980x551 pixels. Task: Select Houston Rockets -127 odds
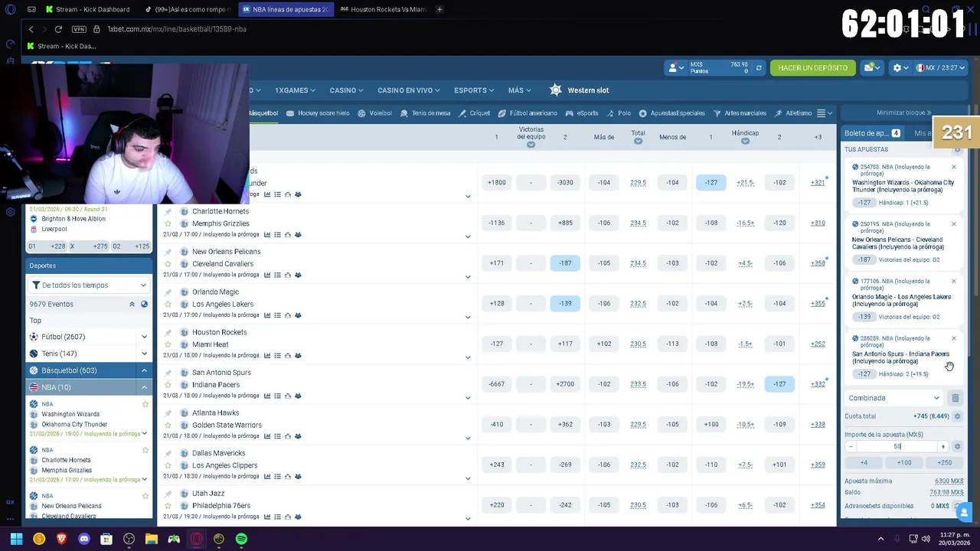click(497, 344)
